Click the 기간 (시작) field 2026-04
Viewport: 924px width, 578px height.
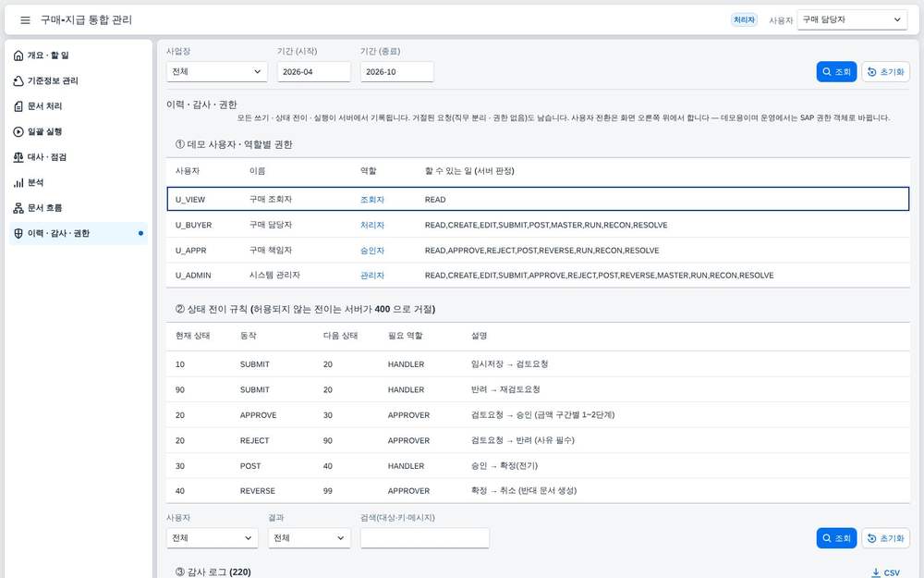pos(313,71)
